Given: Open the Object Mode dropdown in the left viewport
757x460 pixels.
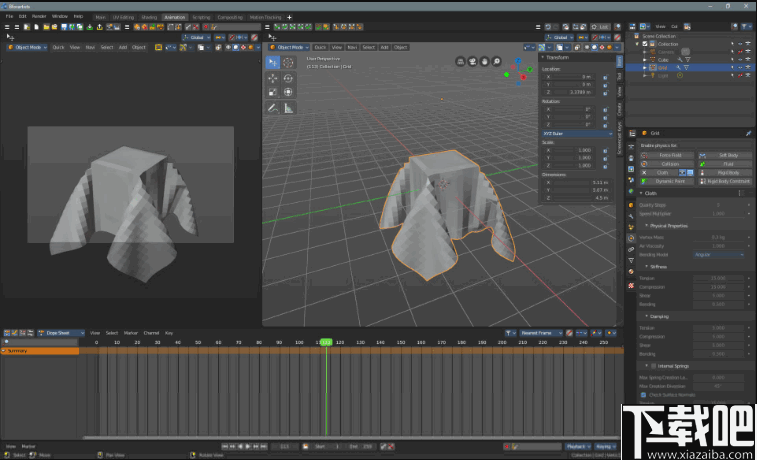Looking at the screenshot, I should tap(28, 47).
